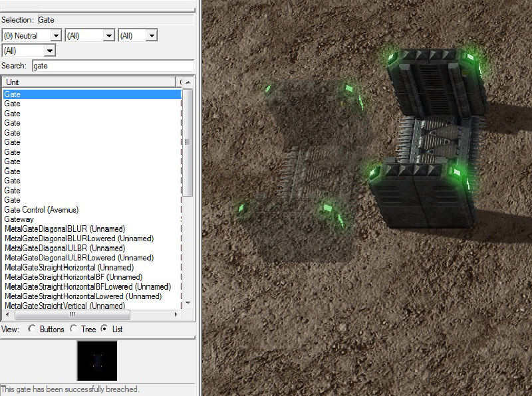Click the black unit preview thumbnail
532x396 pixels.
coord(97,361)
